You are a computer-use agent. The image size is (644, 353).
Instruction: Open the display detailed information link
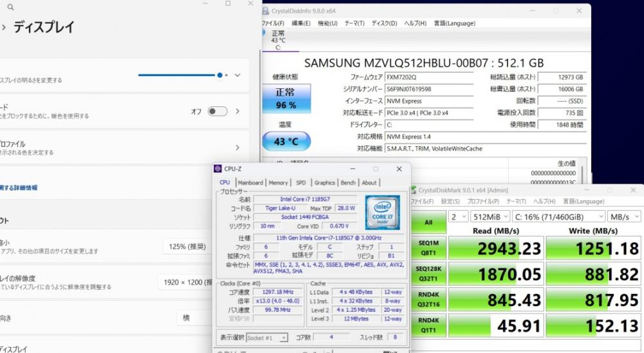pyautogui.click(x=19, y=188)
